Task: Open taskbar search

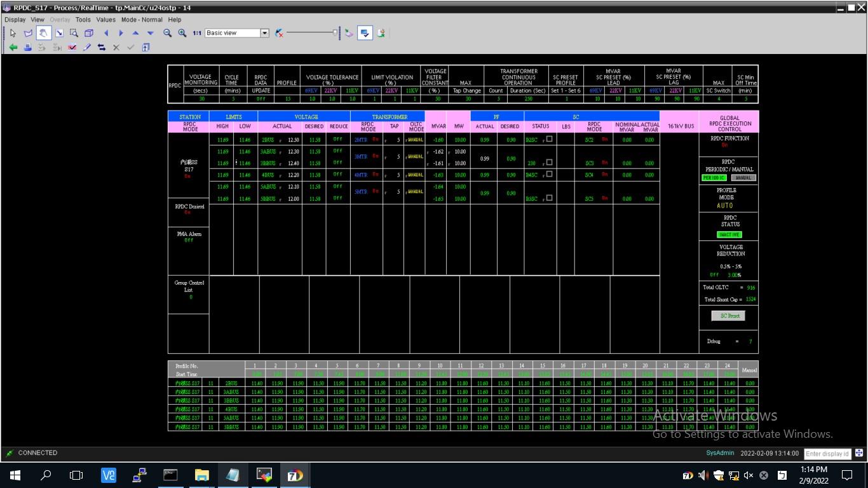Action: click(46, 475)
